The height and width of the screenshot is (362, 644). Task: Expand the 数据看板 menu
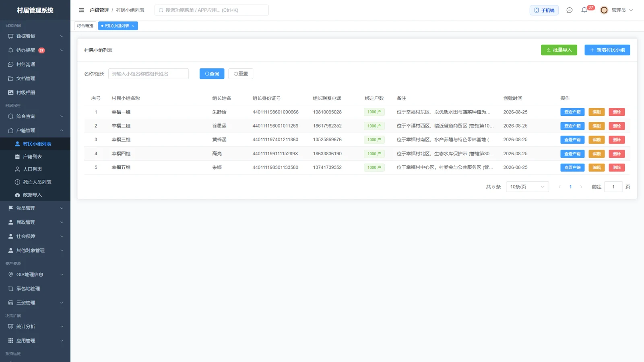[x=35, y=36]
